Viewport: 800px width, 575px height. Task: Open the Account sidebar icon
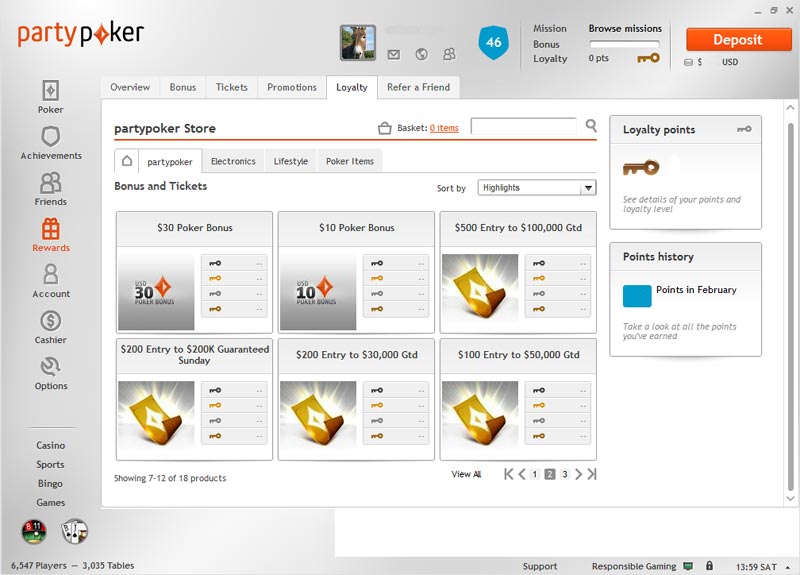(x=51, y=274)
